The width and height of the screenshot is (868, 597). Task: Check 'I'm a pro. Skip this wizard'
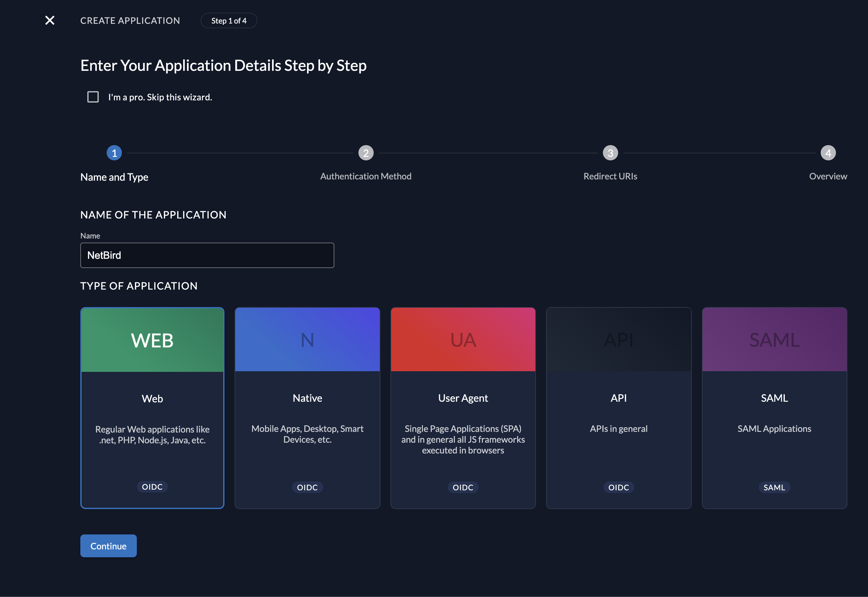point(93,97)
